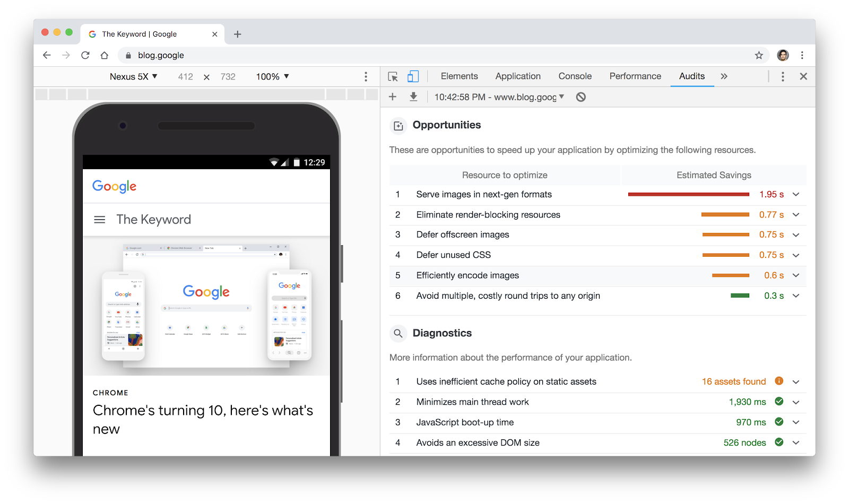The height and width of the screenshot is (504, 849).
Task: Click green check icon for JavaScript boot-up time
Action: click(x=779, y=422)
